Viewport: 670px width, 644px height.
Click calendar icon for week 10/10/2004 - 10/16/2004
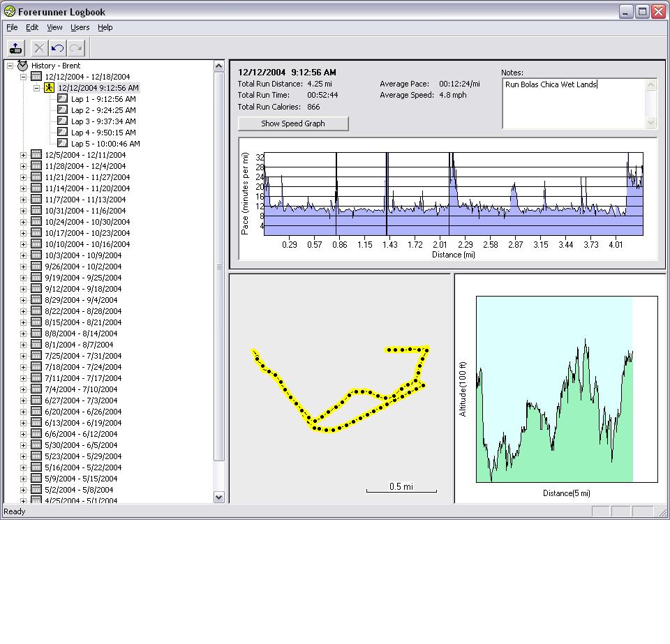[x=36, y=244]
